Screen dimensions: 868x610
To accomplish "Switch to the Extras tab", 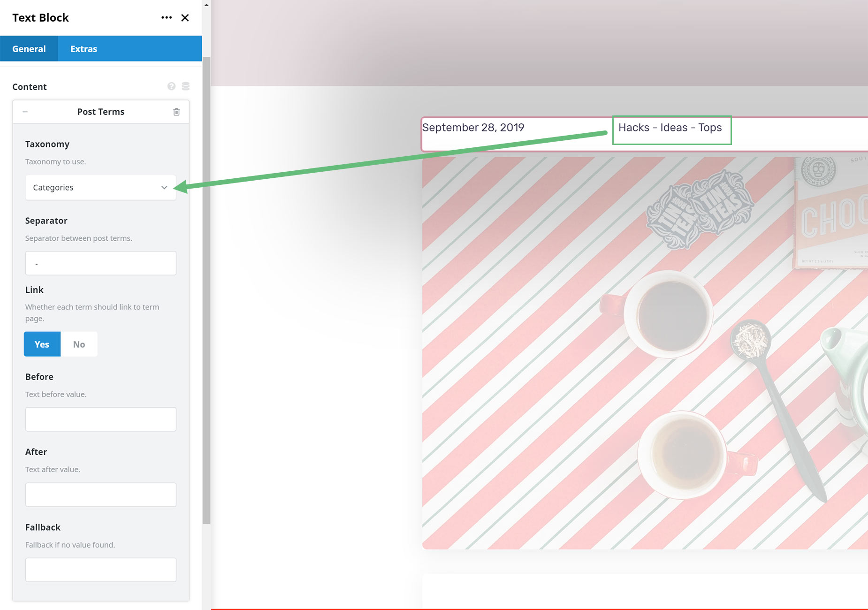I will [84, 49].
